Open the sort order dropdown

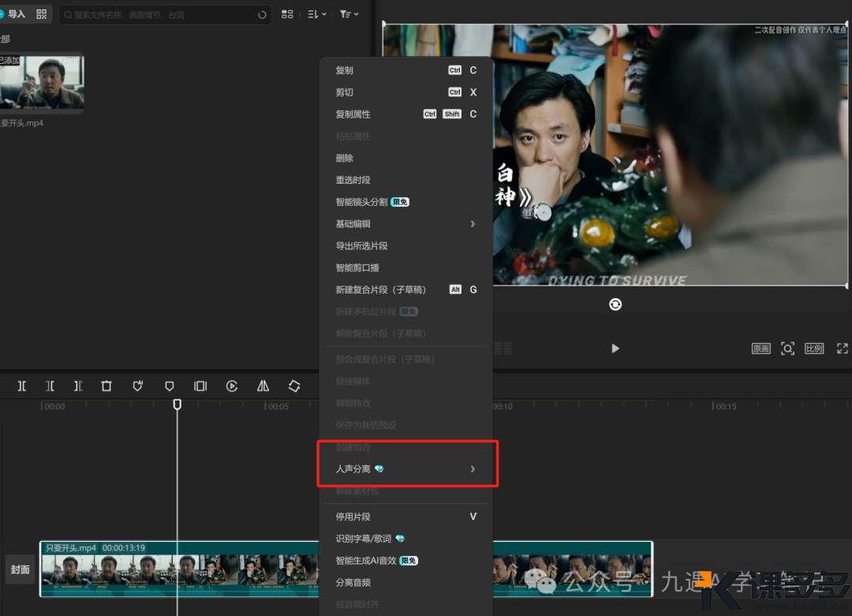click(317, 14)
